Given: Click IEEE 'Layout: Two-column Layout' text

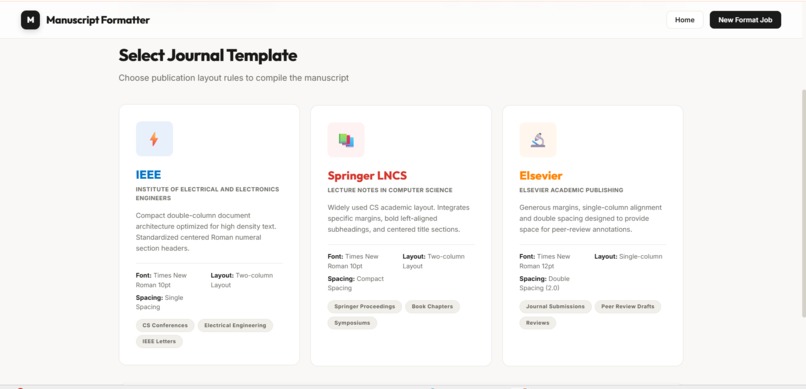Looking at the screenshot, I should click(x=242, y=280).
